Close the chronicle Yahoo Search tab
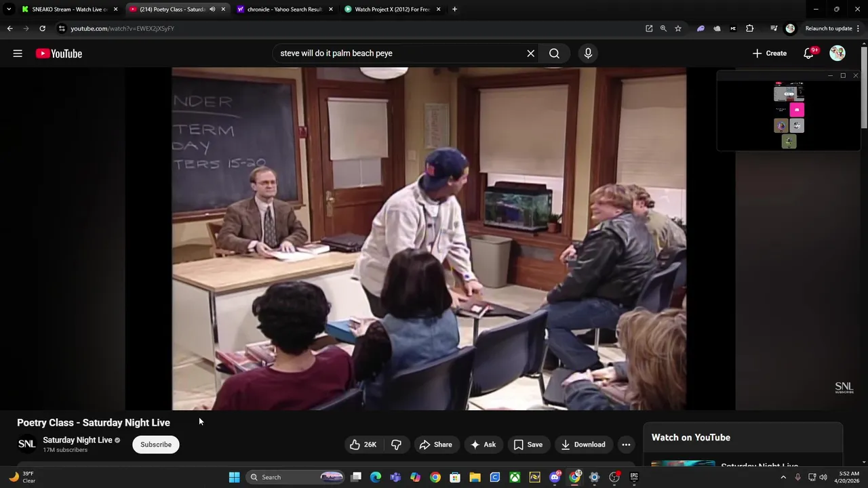 331,9
